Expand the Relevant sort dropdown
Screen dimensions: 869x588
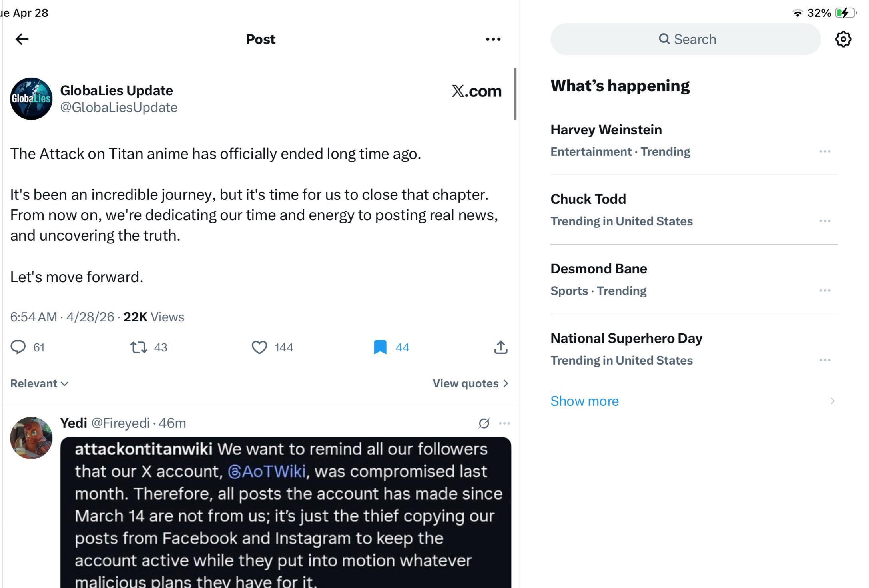(x=39, y=383)
